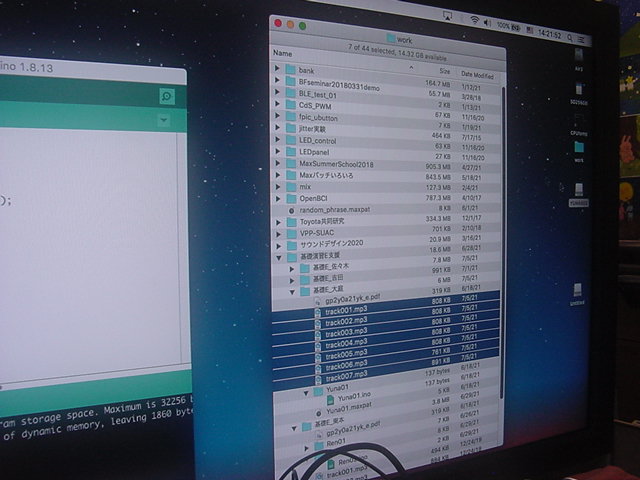Collapse the 基礎E_大庭 subfolder
The height and width of the screenshot is (480, 640).
pos(292,292)
